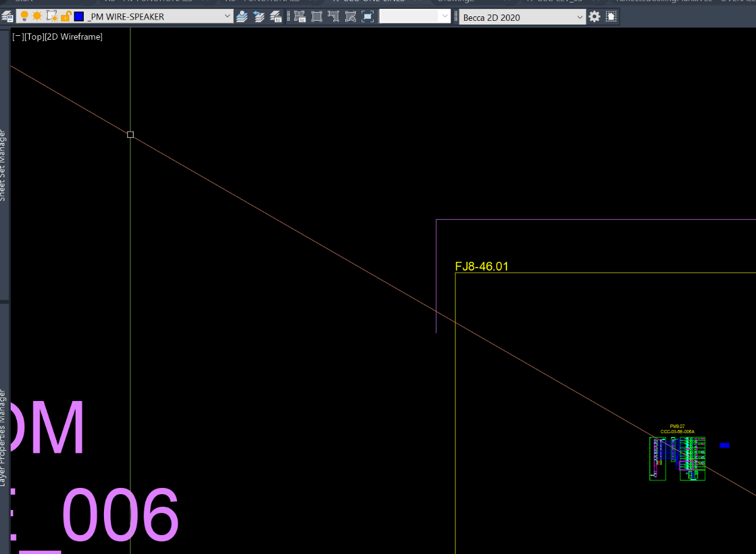This screenshot has width=756, height=554.
Task: Open the Layer States Manager icon
Action: click(x=275, y=17)
